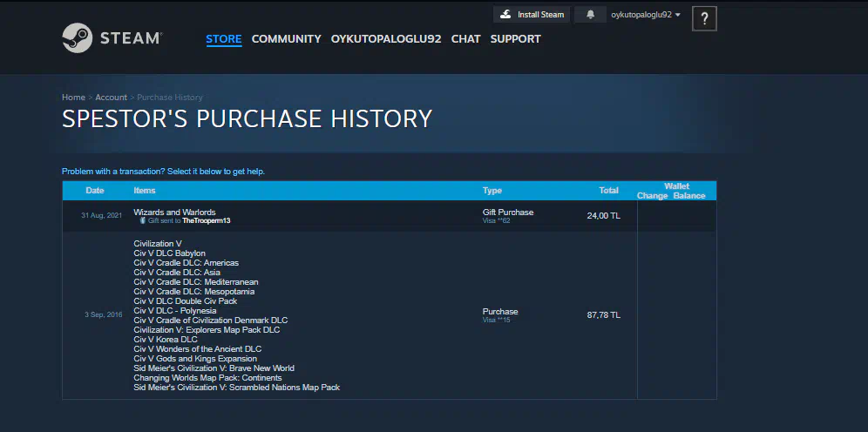
Task: Open the notifications bell icon
Action: [x=590, y=15]
